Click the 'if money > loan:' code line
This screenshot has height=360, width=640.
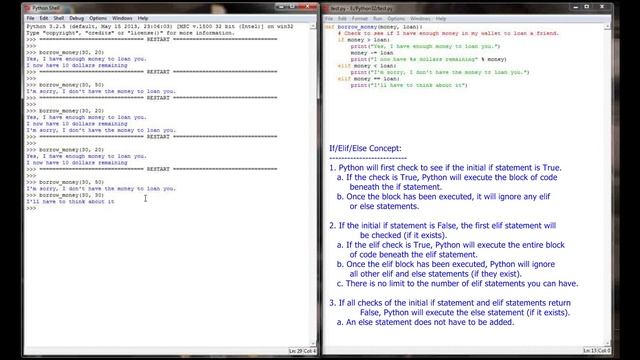tap(363, 40)
